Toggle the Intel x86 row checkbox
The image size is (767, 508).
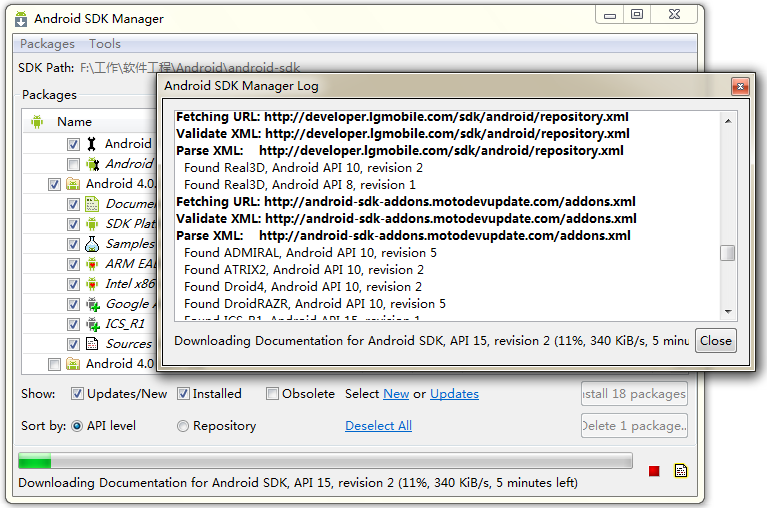[x=73, y=285]
